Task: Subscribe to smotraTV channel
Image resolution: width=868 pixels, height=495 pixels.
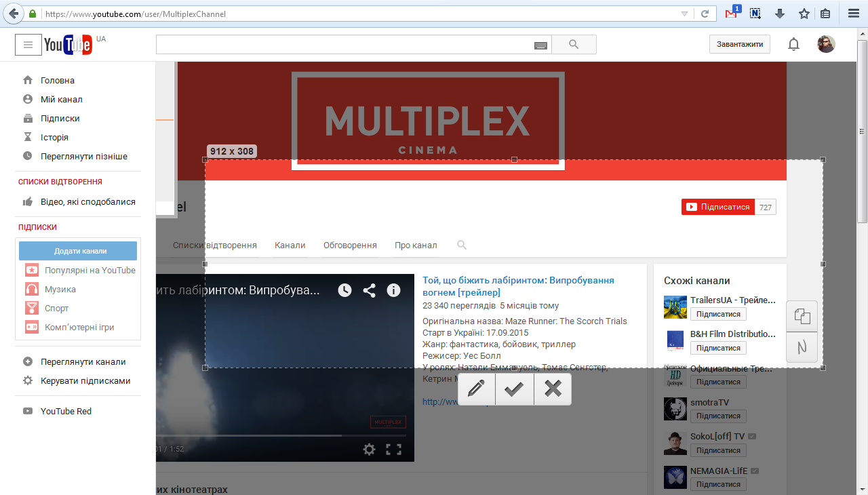Action: click(x=718, y=416)
